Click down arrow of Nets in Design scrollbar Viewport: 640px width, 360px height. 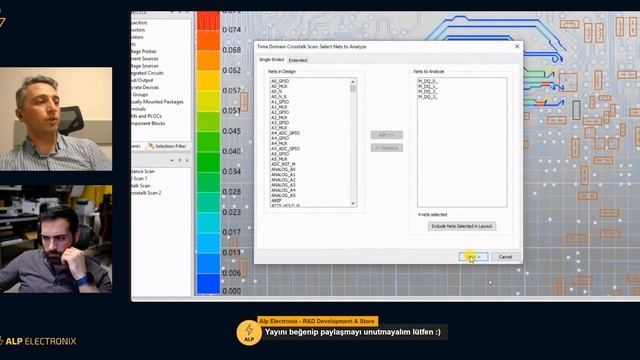(x=353, y=203)
